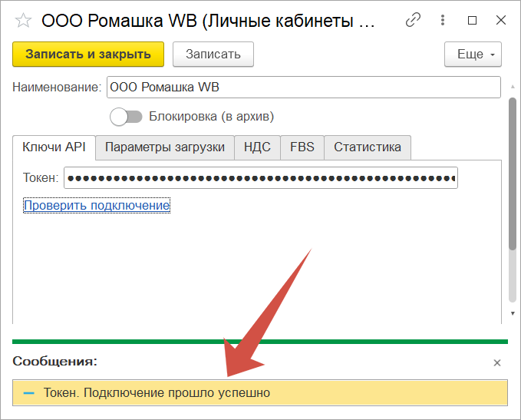This screenshot has width=521, height=420.
Task: Copy link to ООО Ромашка WB record
Action: click(414, 21)
